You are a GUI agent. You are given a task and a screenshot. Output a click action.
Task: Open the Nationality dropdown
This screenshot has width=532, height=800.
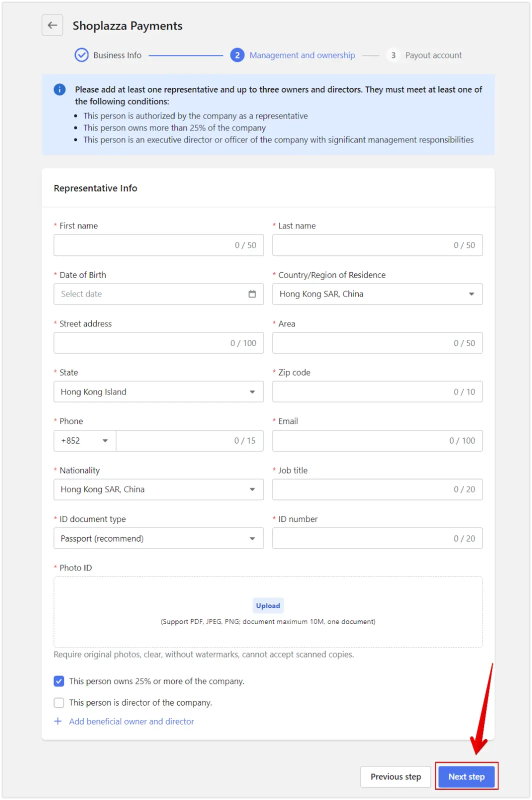(158, 489)
